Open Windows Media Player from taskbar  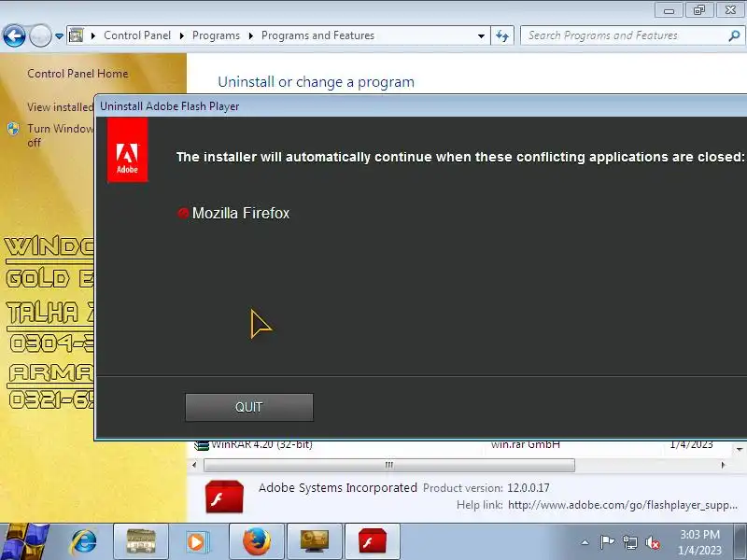tap(196, 542)
